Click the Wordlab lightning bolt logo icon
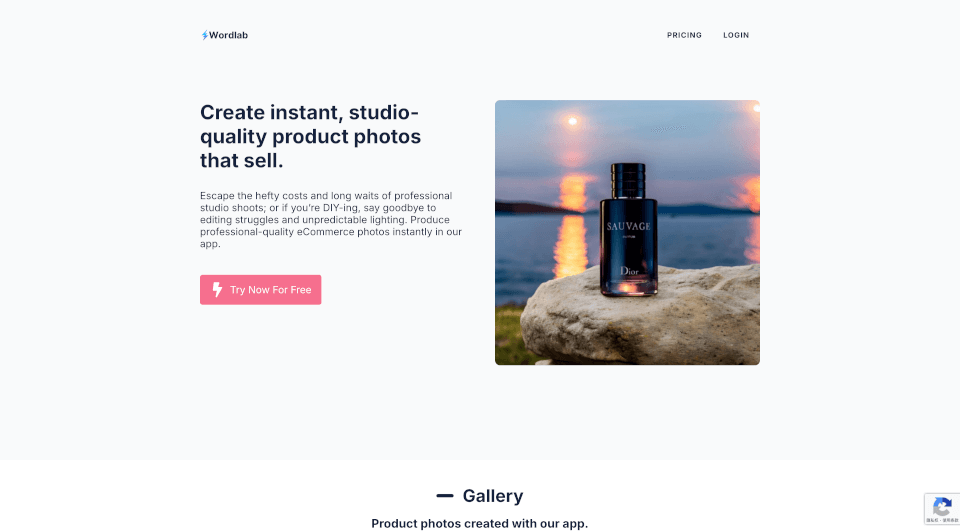This screenshot has height=531, width=960. (204, 36)
